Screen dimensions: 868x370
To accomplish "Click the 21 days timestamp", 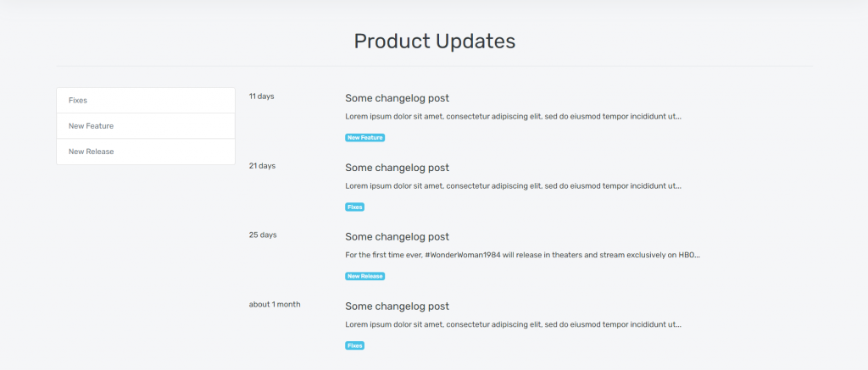I will [262, 166].
